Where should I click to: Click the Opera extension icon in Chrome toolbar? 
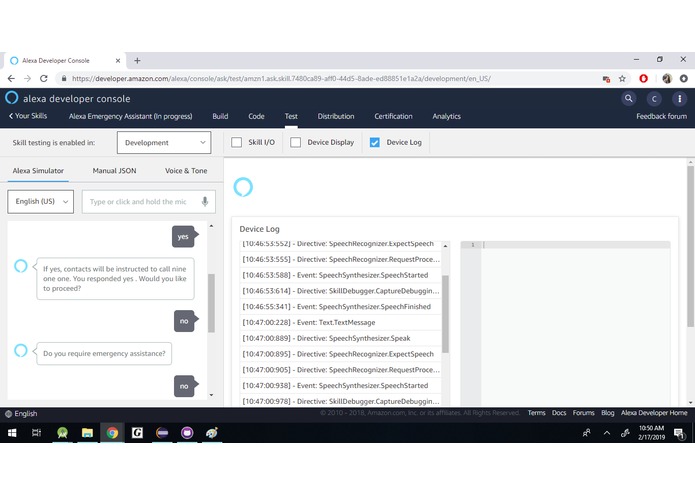click(644, 78)
